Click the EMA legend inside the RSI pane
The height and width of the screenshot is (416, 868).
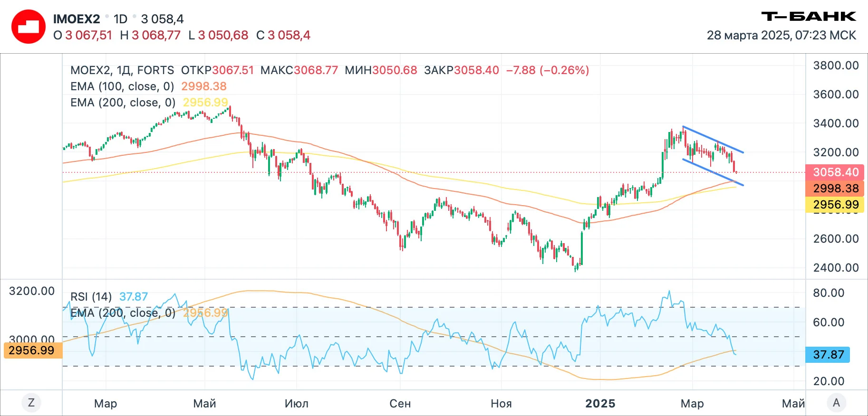coord(123,313)
